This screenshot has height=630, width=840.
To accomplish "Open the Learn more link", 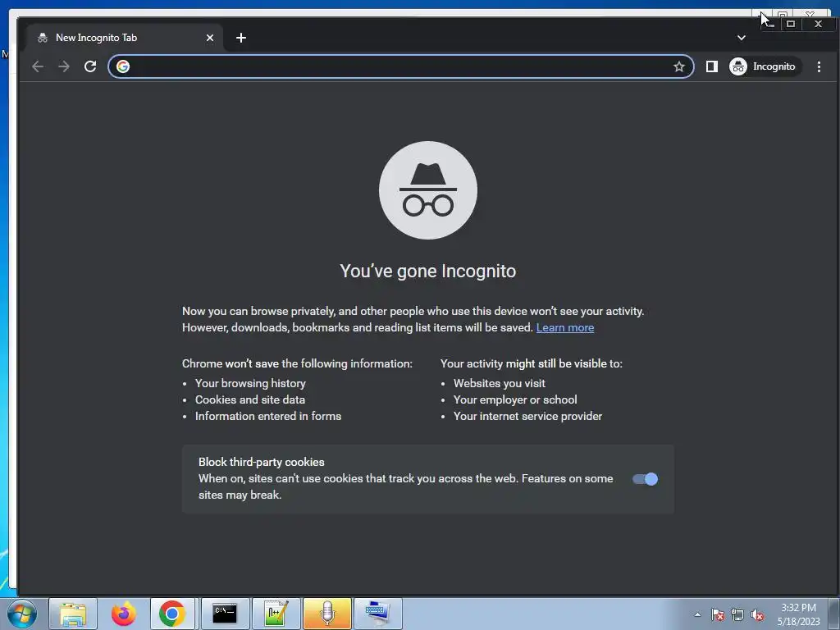I will click(x=564, y=327).
